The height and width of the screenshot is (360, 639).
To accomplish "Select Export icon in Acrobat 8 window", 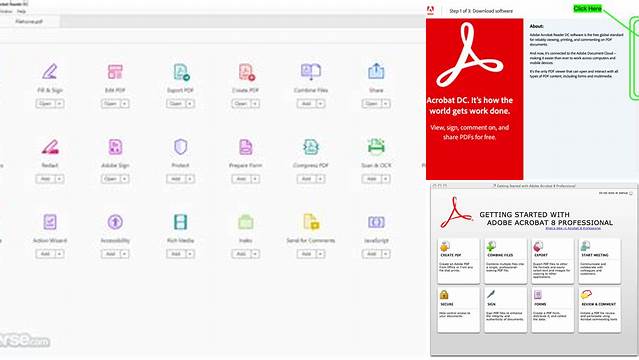I will [x=538, y=246].
